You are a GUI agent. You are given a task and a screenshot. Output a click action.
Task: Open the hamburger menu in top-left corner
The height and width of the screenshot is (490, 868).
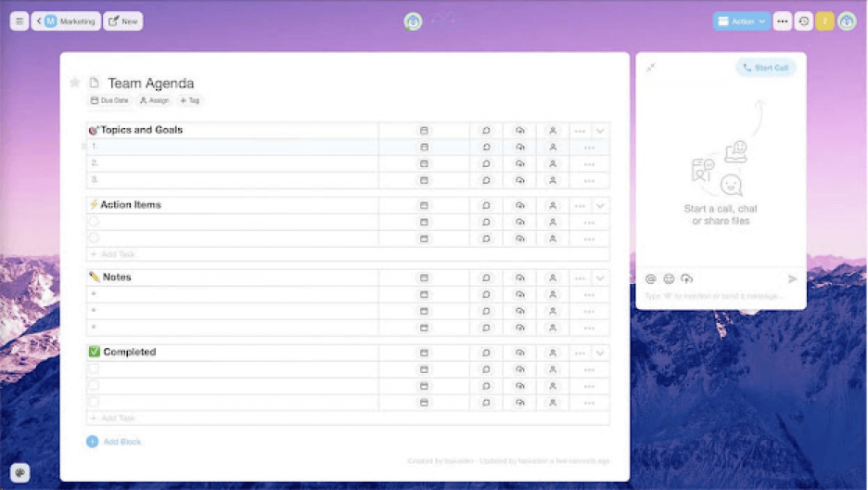pyautogui.click(x=19, y=20)
